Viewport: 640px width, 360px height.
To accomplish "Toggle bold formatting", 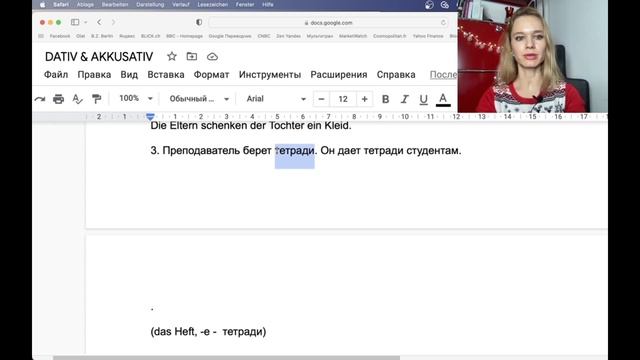I will [x=385, y=99].
